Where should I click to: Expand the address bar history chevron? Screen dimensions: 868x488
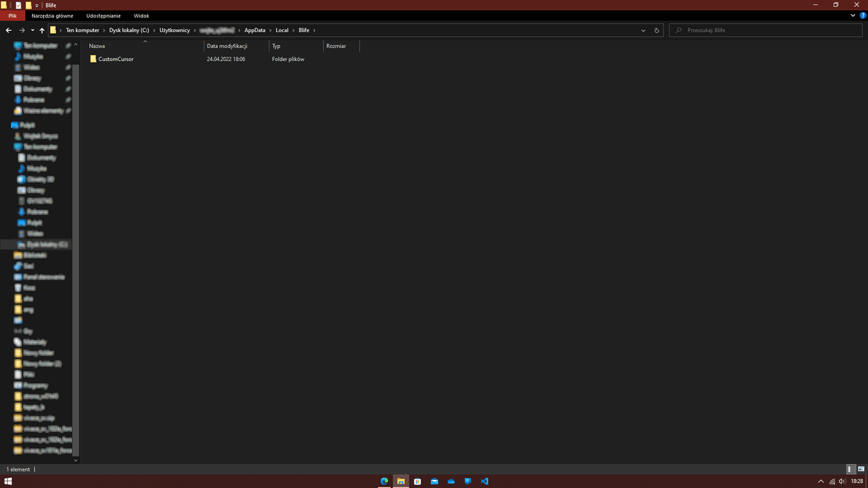643,30
